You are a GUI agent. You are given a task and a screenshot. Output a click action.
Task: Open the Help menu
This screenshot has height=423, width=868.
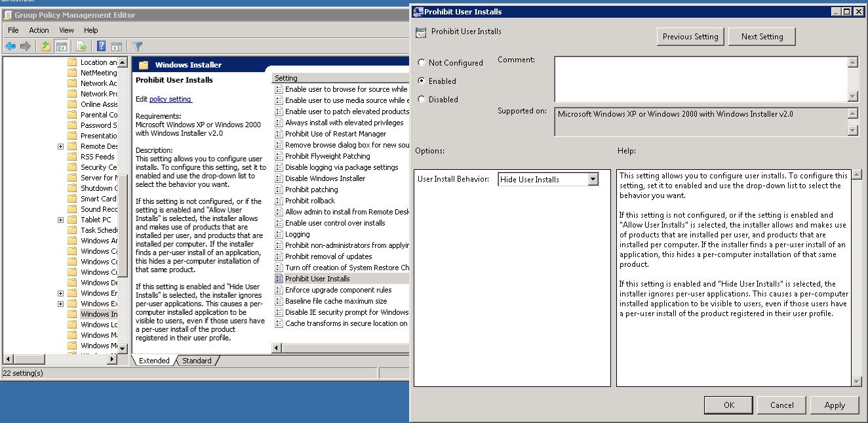[x=91, y=30]
